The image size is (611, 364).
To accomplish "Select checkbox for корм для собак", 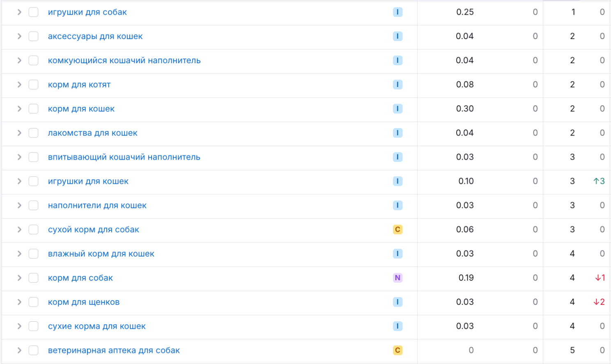I will (34, 278).
